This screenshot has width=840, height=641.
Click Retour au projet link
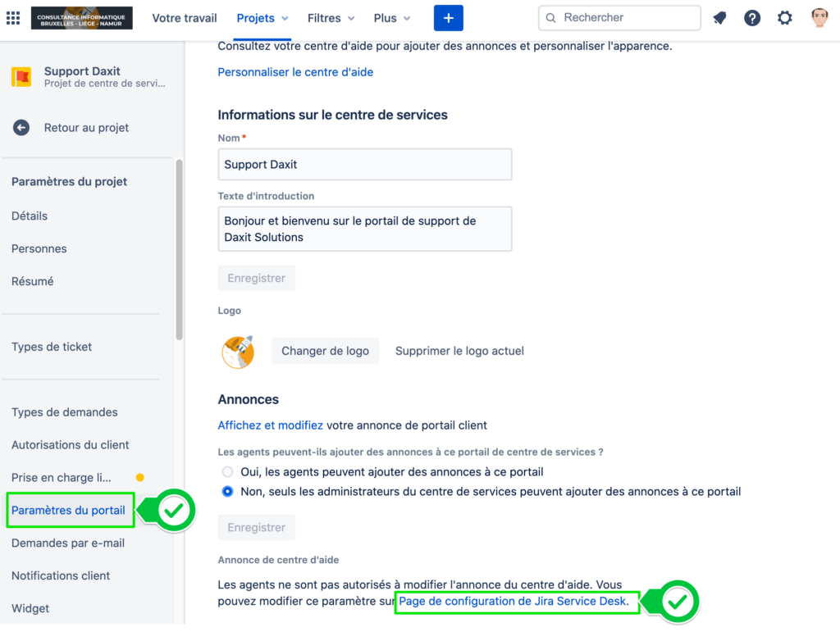[x=86, y=127]
